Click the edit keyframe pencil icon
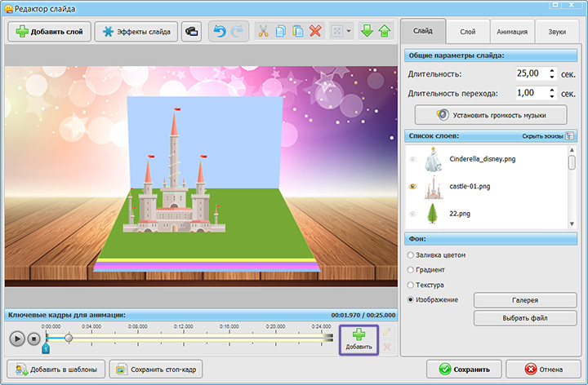Image resolution: width=588 pixels, height=385 pixels. coord(387,332)
